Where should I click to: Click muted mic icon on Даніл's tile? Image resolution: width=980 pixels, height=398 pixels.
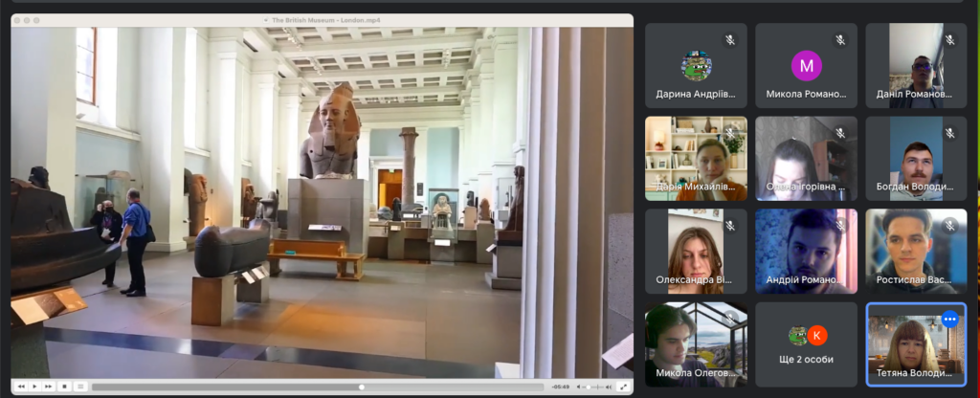coord(950,40)
